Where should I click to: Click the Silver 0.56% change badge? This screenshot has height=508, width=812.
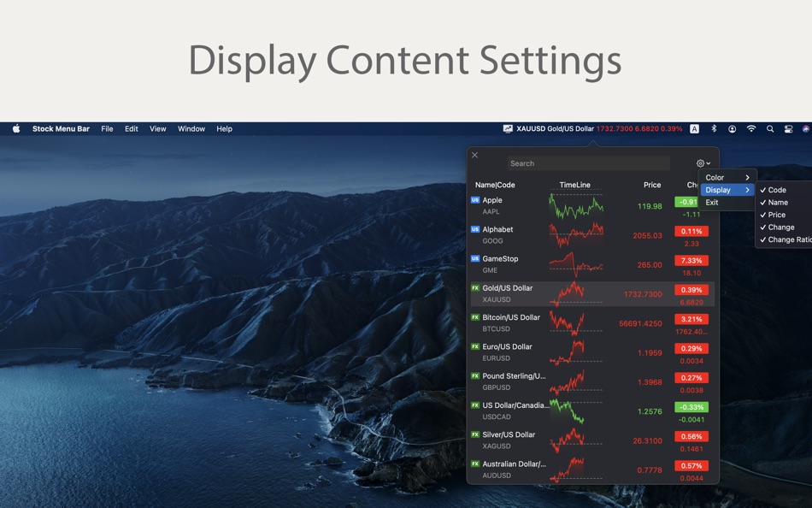click(x=691, y=436)
